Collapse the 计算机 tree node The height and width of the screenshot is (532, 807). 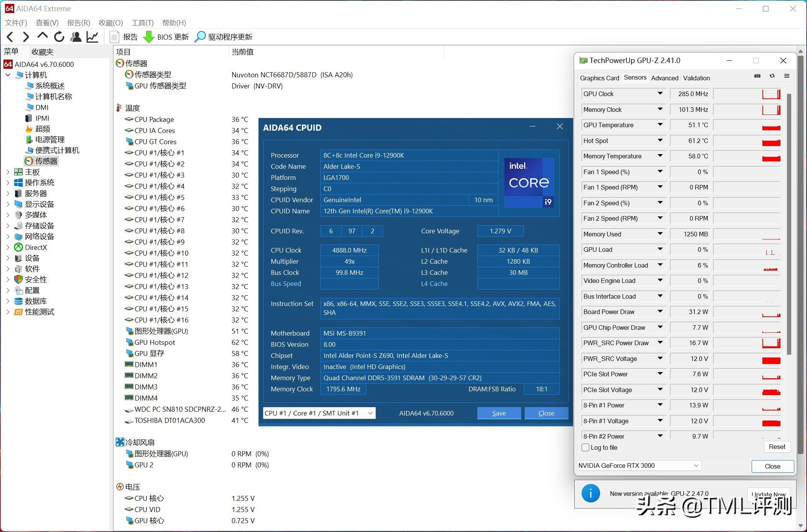coord(8,75)
